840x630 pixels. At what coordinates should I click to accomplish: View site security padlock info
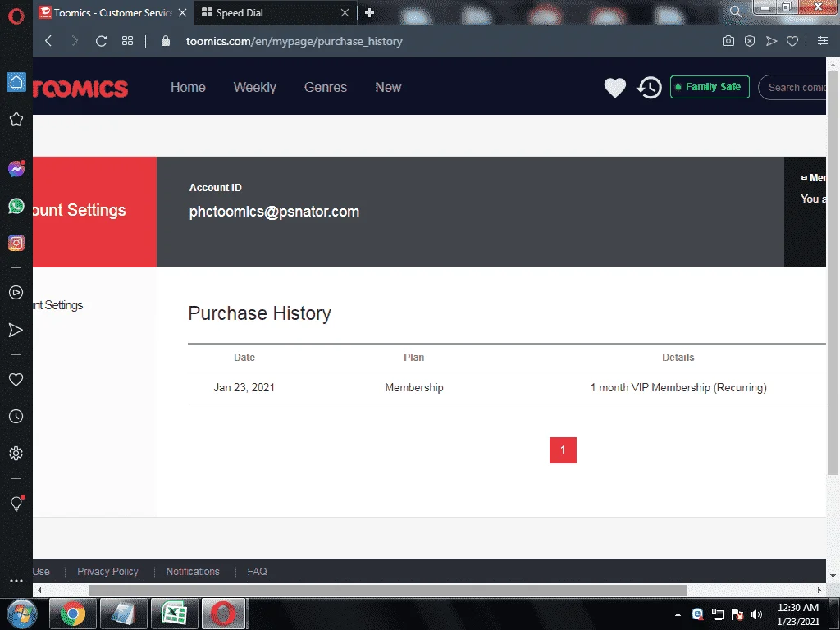tap(166, 41)
